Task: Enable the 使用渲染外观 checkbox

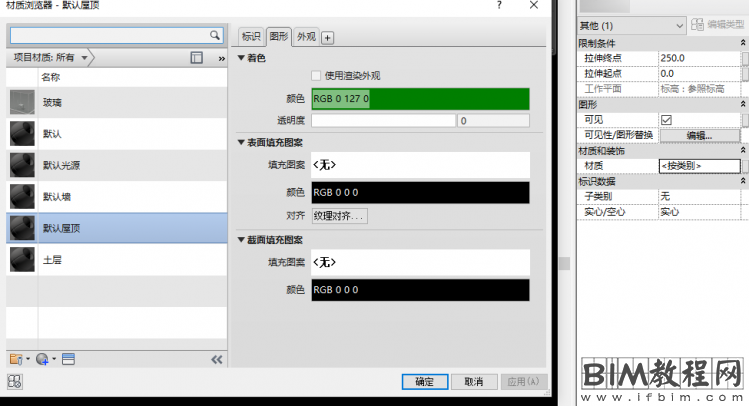Action: coord(316,76)
